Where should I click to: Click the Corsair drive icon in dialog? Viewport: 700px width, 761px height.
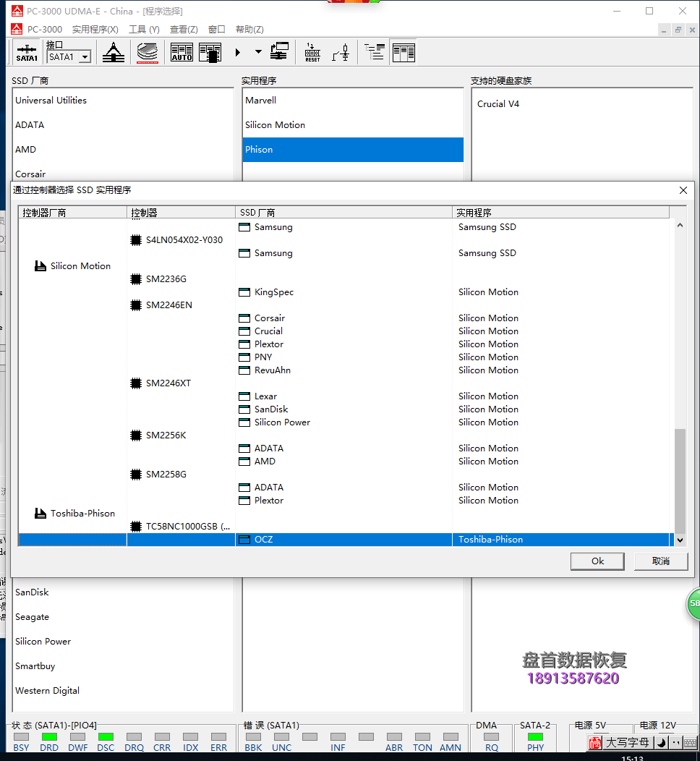click(244, 318)
